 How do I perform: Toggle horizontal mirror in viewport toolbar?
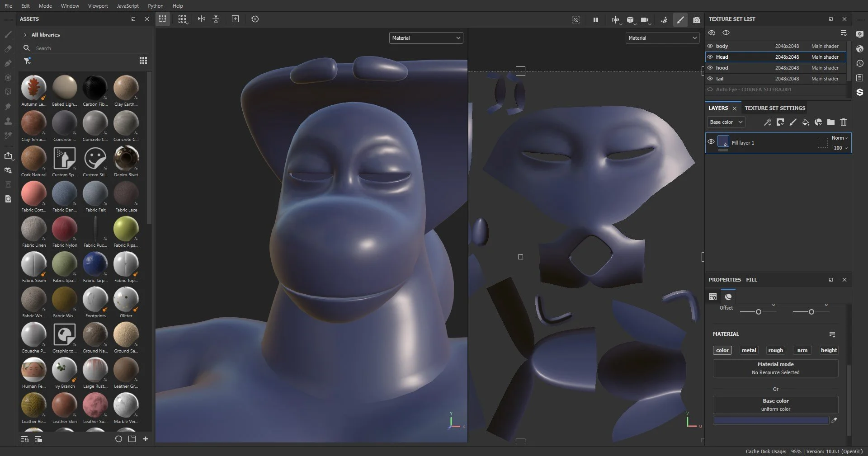(202, 19)
